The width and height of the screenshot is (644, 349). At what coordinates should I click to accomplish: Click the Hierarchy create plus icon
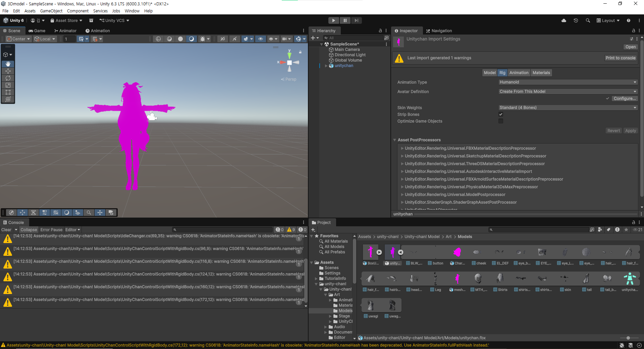pyautogui.click(x=315, y=38)
